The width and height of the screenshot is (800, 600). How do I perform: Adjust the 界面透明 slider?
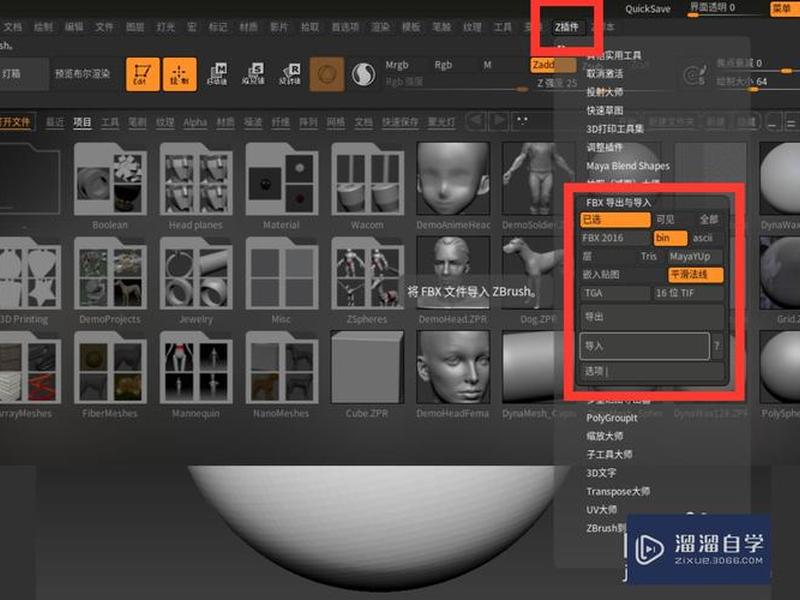(724, 8)
